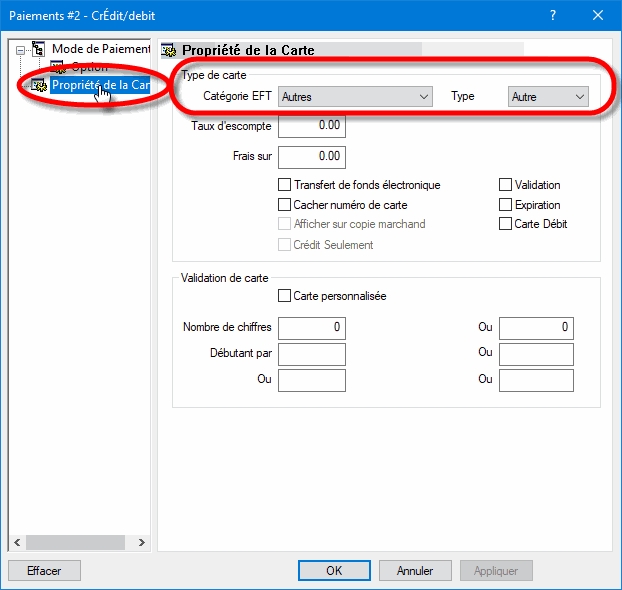Click the Mode de Paiement tree icon
The height and width of the screenshot is (590, 622).
(39, 48)
